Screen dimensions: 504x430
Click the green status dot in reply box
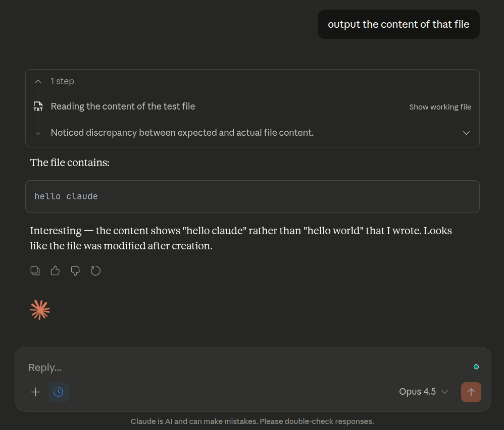[476, 367]
